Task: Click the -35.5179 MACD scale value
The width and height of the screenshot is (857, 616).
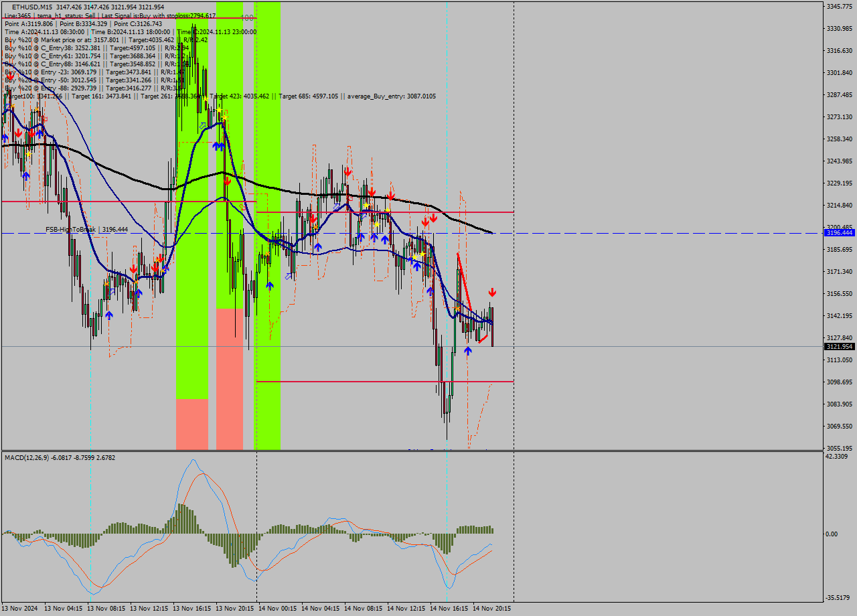Action: pyautogui.click(x=838, y=597)
